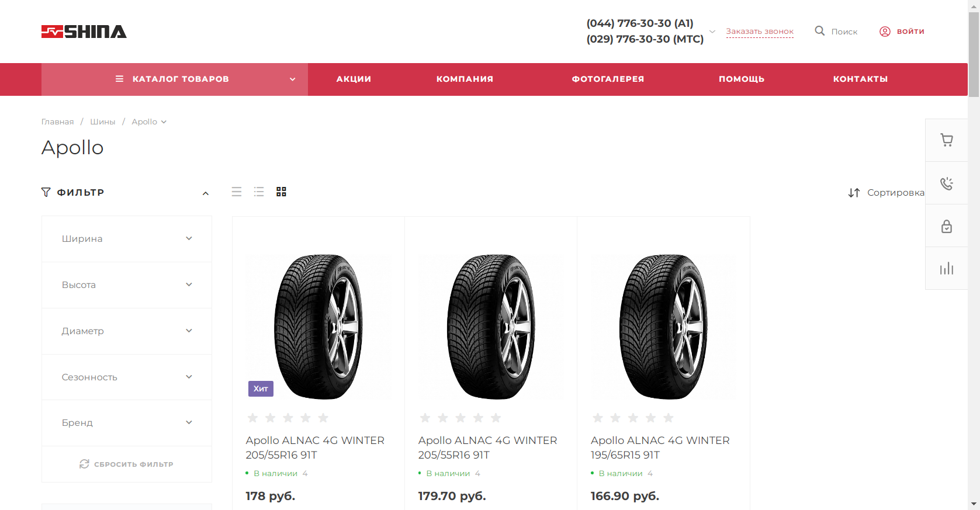Switch to compact list view

click(x=259, y=192)
